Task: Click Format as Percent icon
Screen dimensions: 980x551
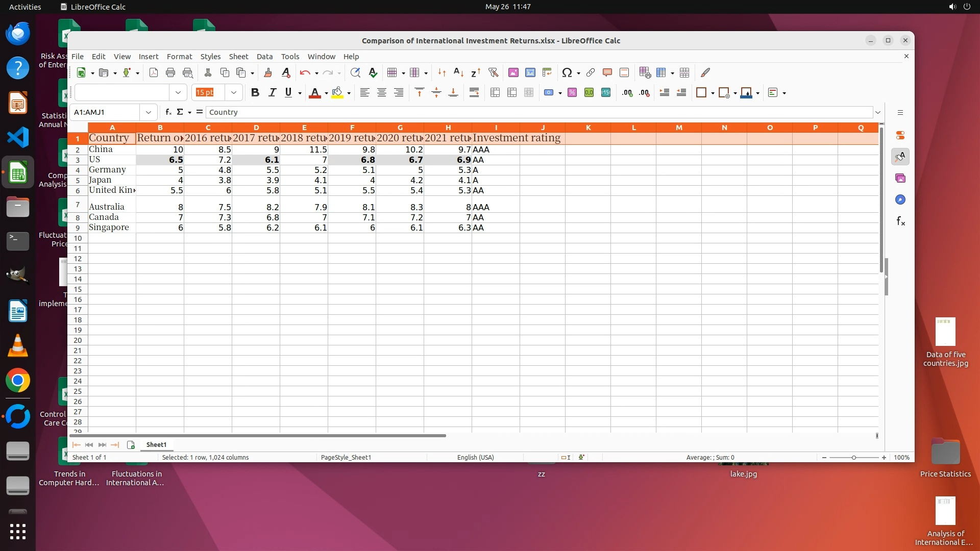Action: click(572, 93)
